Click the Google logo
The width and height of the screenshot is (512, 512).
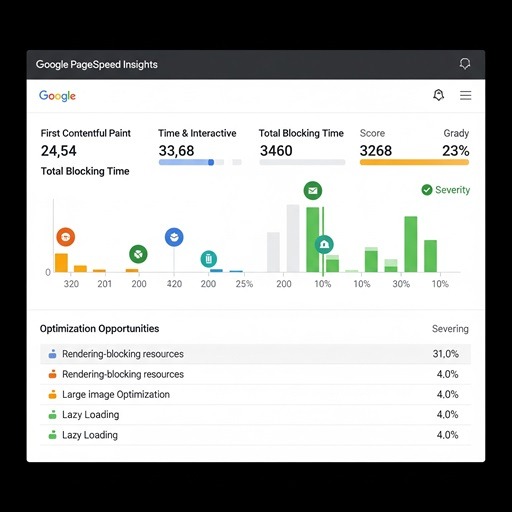pos(57,96)
